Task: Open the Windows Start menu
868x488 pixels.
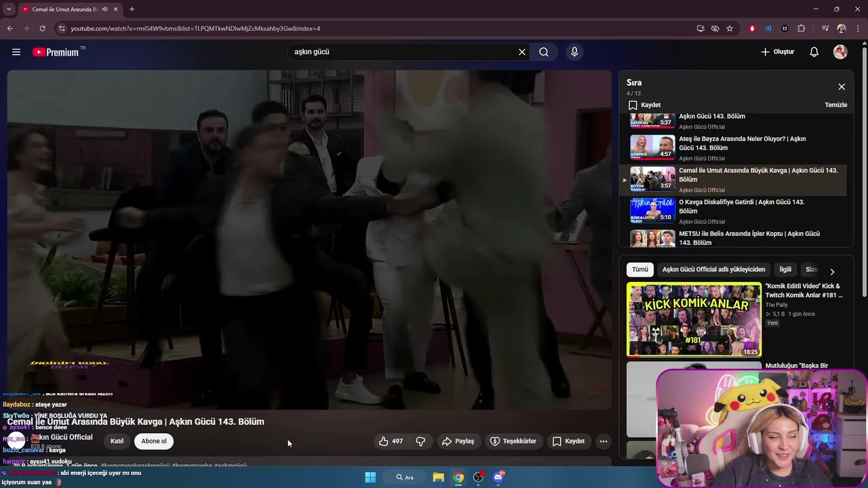Action: point(370,477)
